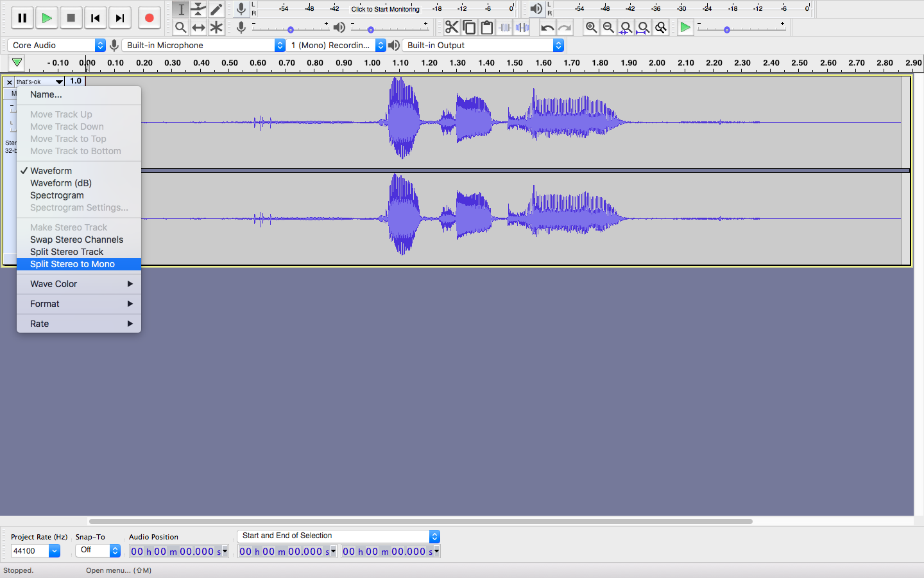Image resolution: width=924 pixels, height=578 pixels.
Task: Skip to start of the project
Action: (x=96, y=18)
